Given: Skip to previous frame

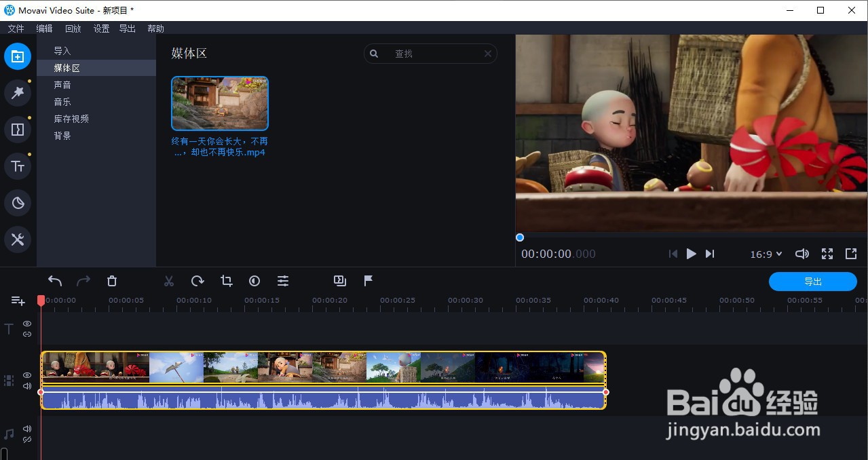Looking at the screenshot, I should [673, 254].
